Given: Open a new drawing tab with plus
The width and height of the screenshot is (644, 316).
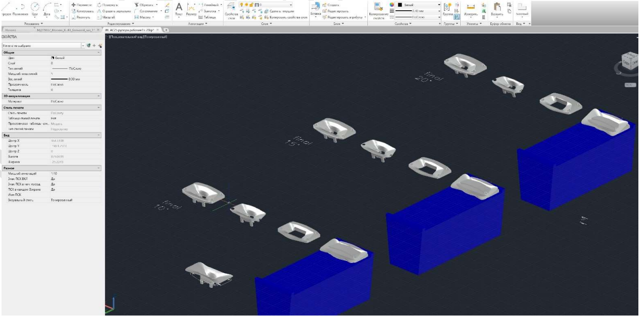Looking at the screenshot, I should tap(166, 30).
